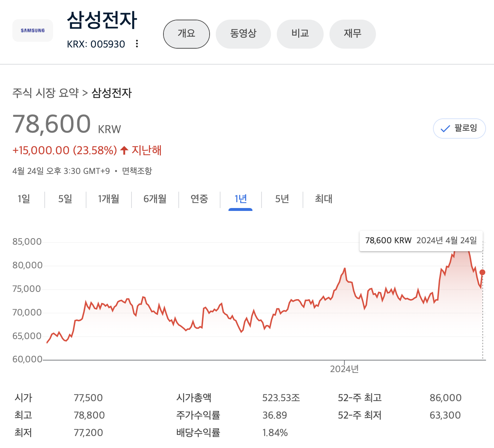The image size is (494, 448).
Task: Click the 78,600 KRW chart tooltip
Action: point(421,241)
